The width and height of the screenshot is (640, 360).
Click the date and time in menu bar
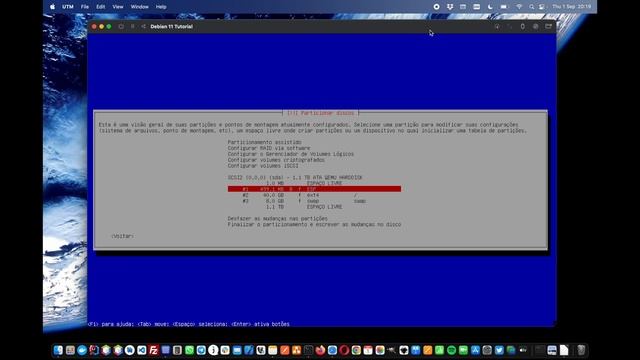[571, 7]
